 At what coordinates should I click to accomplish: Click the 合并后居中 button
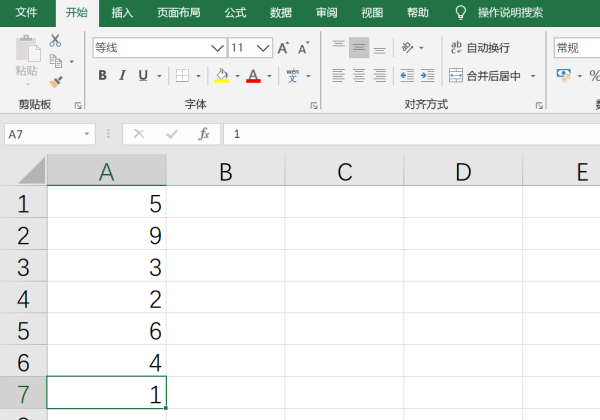484,76
